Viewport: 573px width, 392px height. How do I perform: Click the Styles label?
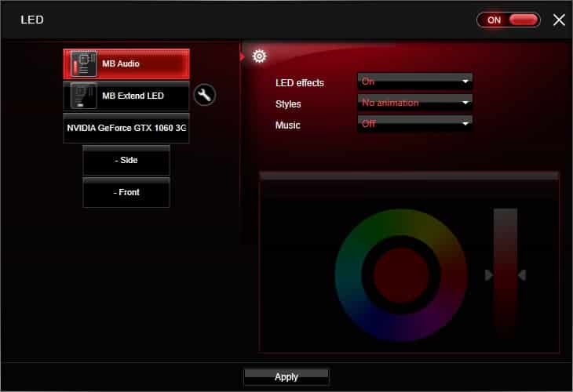(x=288, y=104)
